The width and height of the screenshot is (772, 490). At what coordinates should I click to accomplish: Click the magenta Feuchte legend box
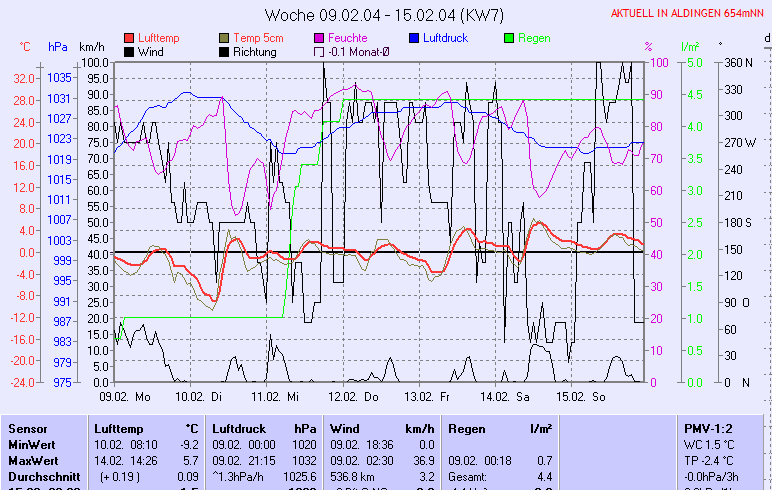click(320, 38)
